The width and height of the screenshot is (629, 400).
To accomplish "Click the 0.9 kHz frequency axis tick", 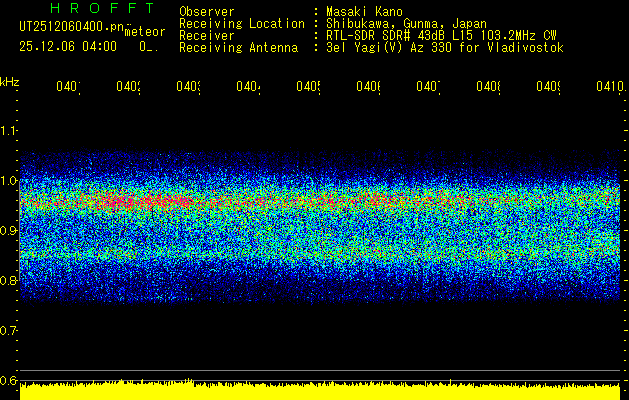I will tap(9, 231).
